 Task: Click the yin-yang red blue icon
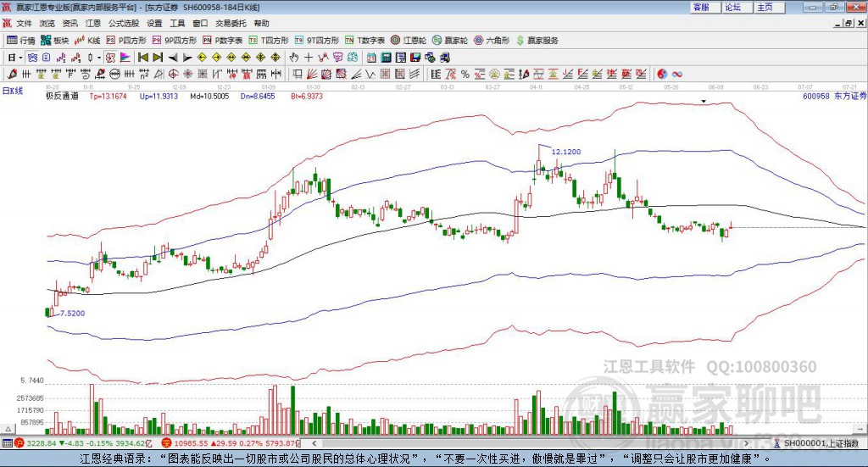point(661,74)
